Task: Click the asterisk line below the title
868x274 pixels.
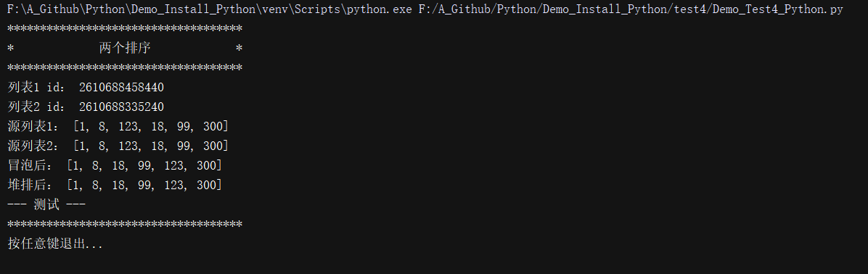Action: click(125, 68)
